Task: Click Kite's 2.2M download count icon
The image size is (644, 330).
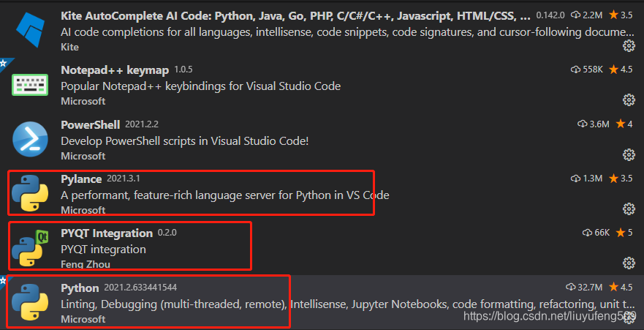Action: pyautogui.click(x=576, y=15)
